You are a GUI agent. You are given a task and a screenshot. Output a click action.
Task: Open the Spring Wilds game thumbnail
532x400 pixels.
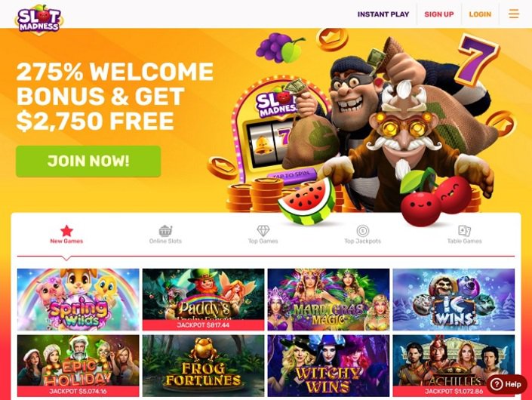click(78, 300)
